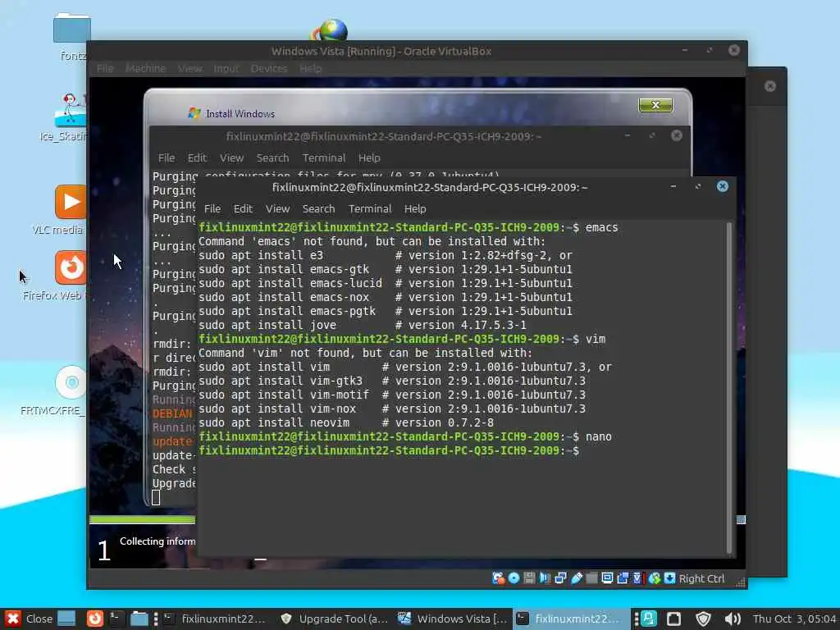Viewport: 840px width, 630px height.
Task: Open Firefox Web Browser desktop icon
Action: click(x=70, y=267)
